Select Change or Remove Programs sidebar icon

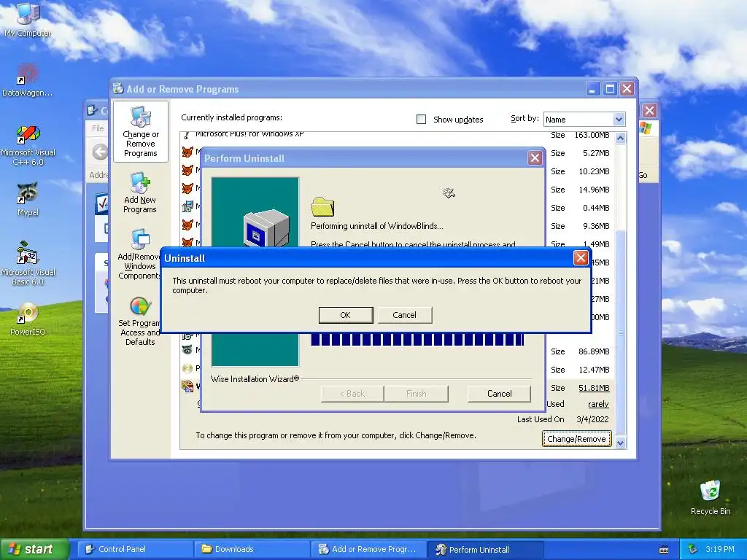tap(141, 131)
